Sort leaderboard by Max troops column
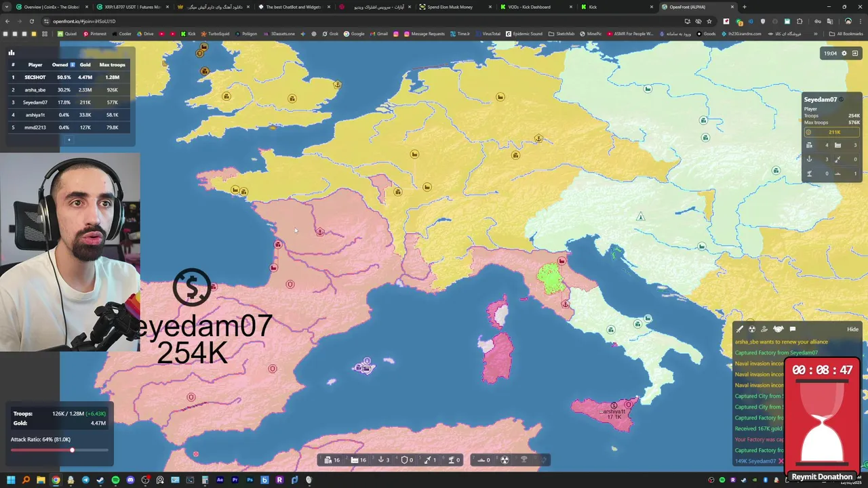This screenshot has height=488, width=868. pyautogui.click(x=112, y=64)
